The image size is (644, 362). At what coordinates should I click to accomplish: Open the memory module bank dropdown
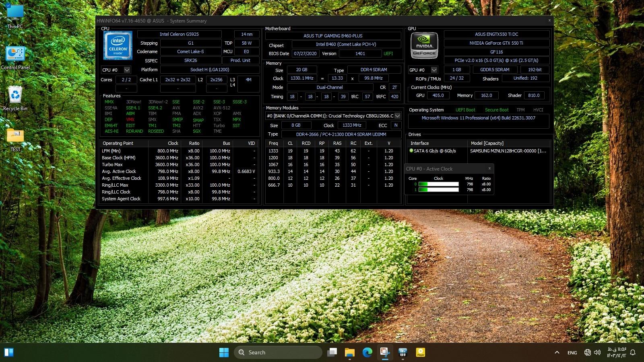(x=397, y=116)
